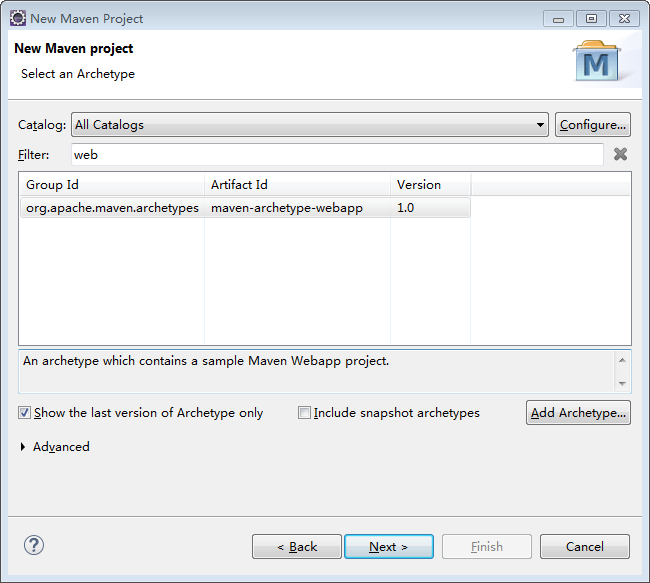The image size is (650, 583).
Task: Click the Eclipse icon in title bar
Action: (18, 18)
